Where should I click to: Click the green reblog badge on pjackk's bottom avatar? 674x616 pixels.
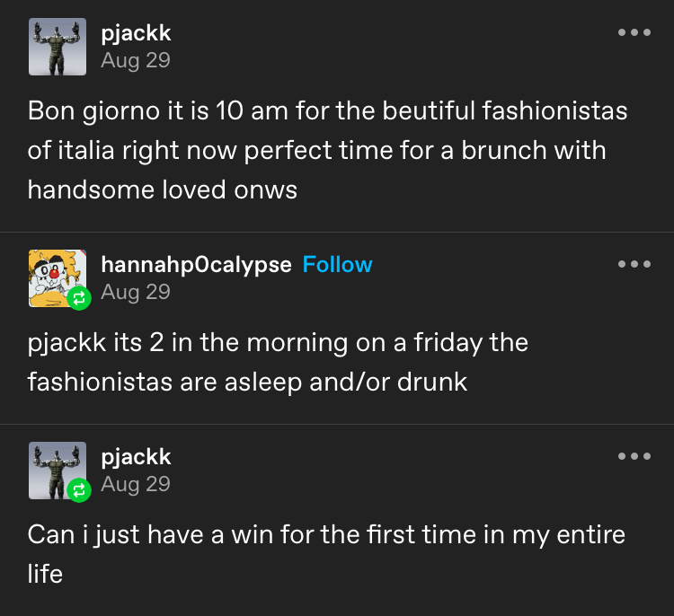[79, 490]
